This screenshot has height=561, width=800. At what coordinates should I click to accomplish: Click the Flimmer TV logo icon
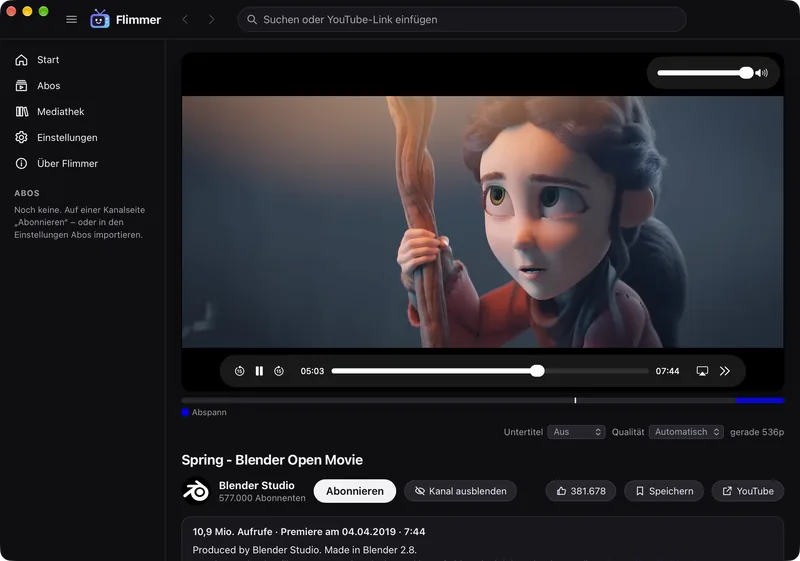click(99, 19)
